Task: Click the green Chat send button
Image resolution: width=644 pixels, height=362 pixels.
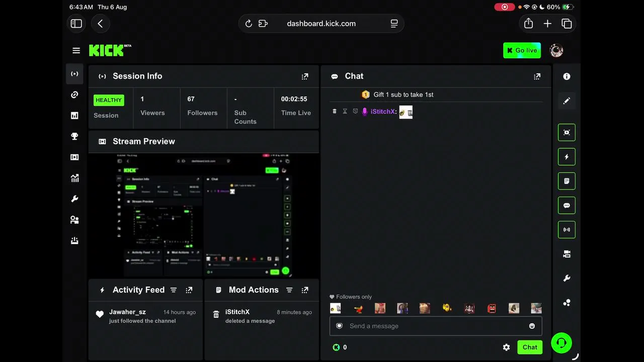Action: (530, 347)
